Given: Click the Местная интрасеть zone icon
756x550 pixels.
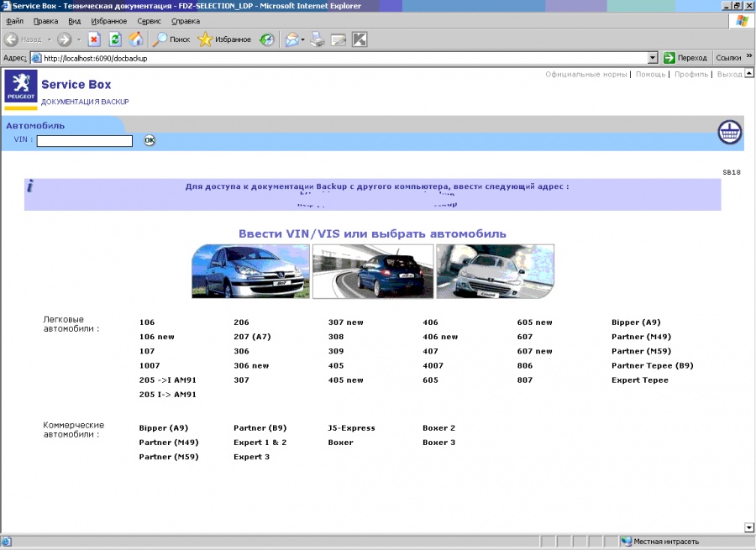Looking at the screenshot, I should (627, 542).
